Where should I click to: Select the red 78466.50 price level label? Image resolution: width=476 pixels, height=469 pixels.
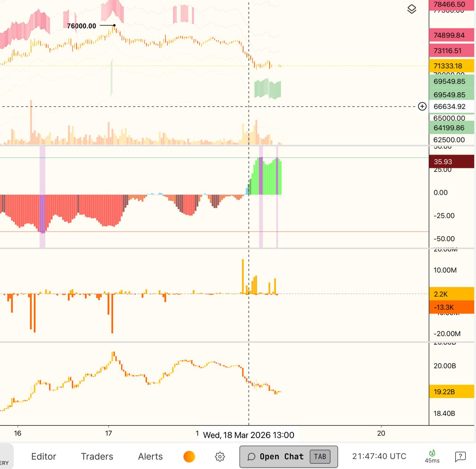tap(451, 4)
